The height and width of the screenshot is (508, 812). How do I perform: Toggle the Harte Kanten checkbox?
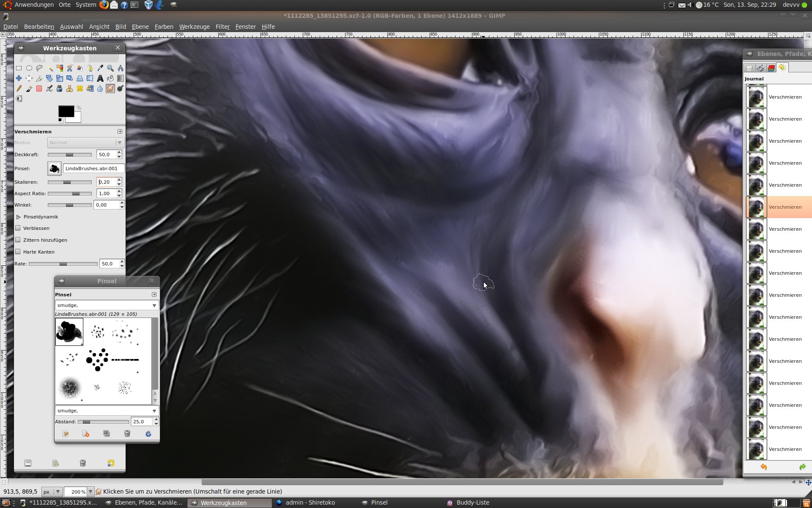[x=18, y=252]
